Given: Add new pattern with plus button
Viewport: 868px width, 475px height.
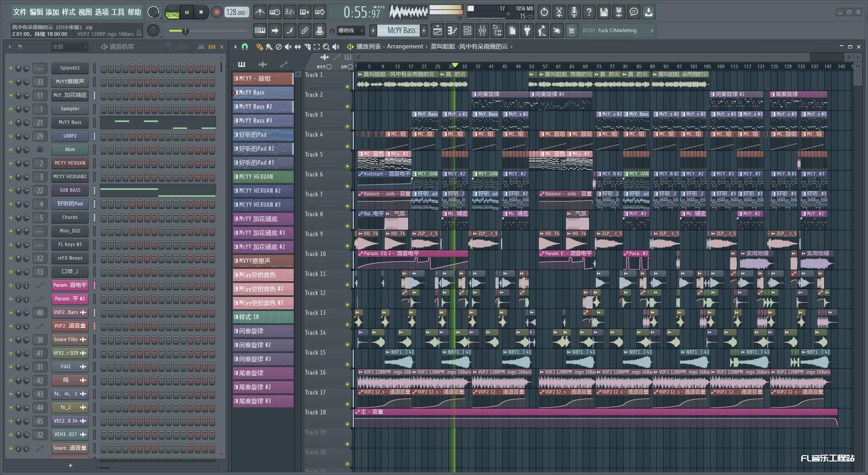Looking at the screenshot, I should pyautogui.click(x=424, y=30).
